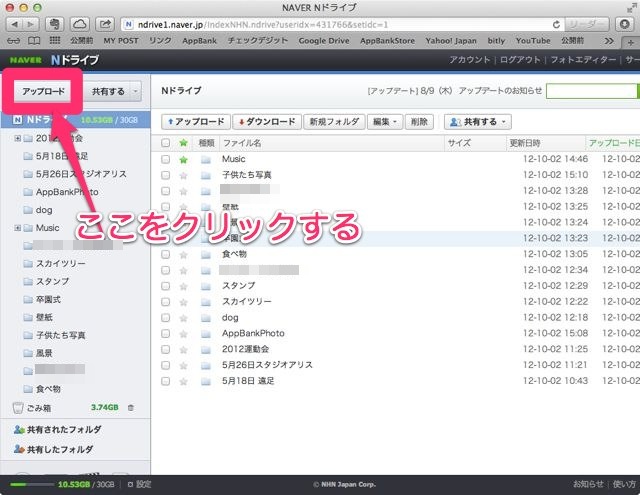Click the toolbar アップロード button with arrow
The width and height of the screenshot is (640, 495).
(196, 122)
